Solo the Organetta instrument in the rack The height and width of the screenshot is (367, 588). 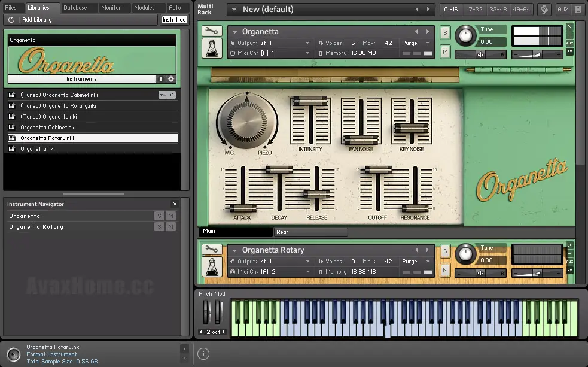[445, 33]
